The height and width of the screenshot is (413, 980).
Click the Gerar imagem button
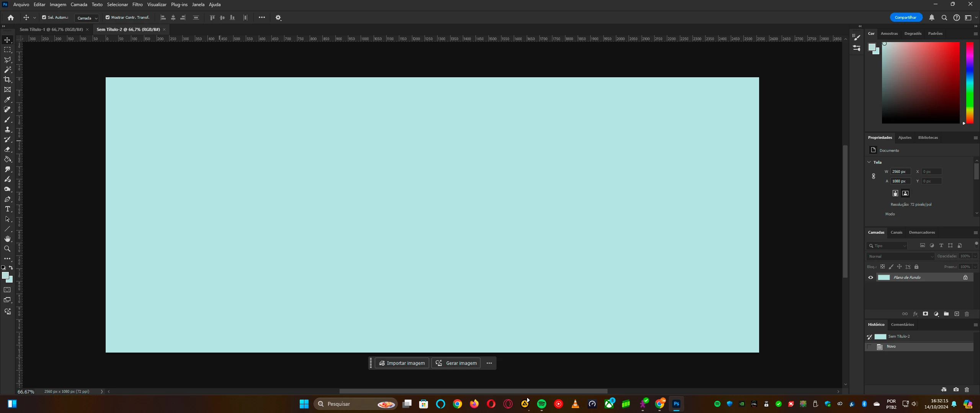pyautogui.click(x=456, y=363)
